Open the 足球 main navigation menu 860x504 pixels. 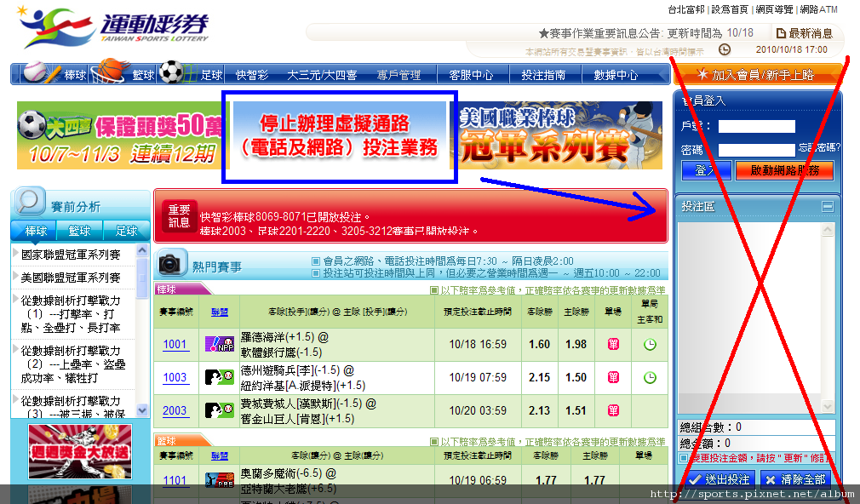(x=211, y=75)
